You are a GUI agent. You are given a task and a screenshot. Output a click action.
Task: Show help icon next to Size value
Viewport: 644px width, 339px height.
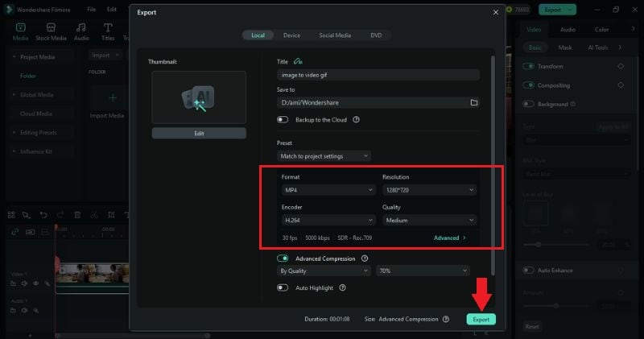[446, 320]
